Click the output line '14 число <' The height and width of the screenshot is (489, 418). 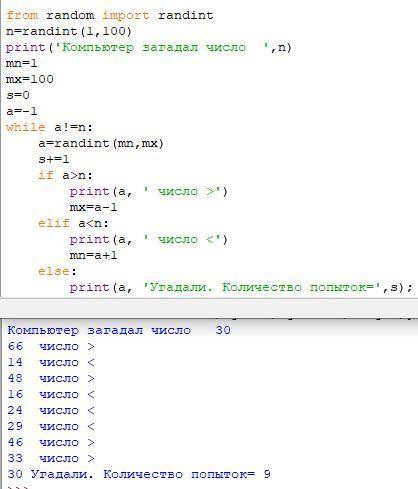pos(51,362)
